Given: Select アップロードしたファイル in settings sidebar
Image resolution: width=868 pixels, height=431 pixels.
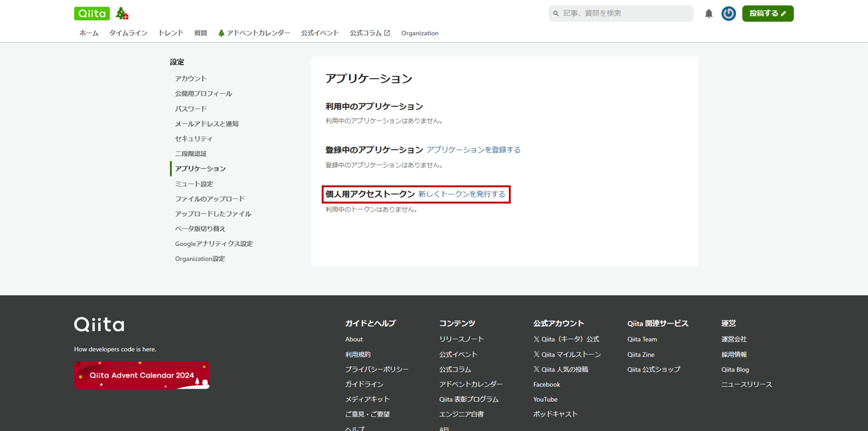Looking at the screenshot, I should click(213, 214).
